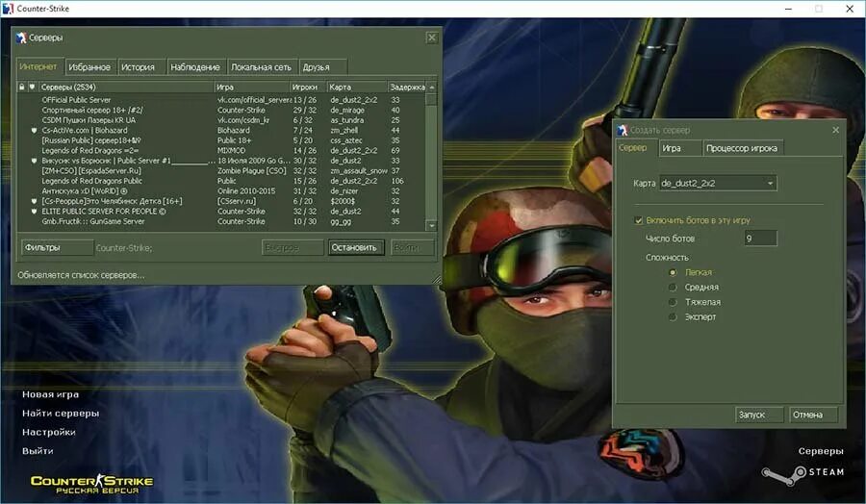Select Gmb.Fructik :: GunGame Server row
The width and height of the screenshot is (866, 504).
(x=221, y=221)
